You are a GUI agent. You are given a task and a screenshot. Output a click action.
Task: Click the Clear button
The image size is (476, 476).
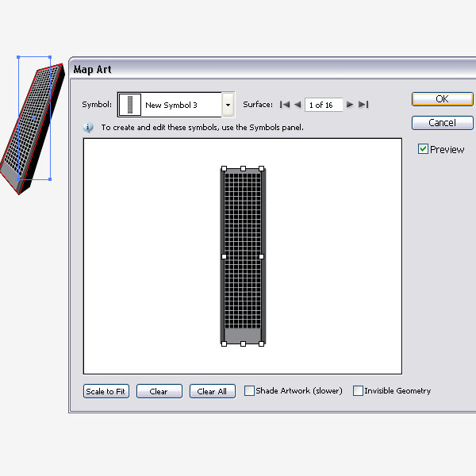(159, 391)
